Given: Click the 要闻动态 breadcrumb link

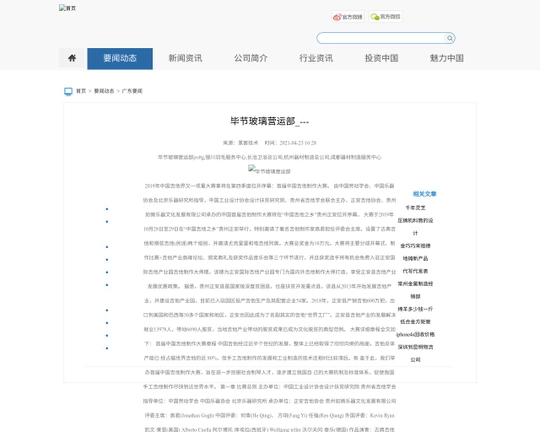Looking at the screenshot, I should pos(104,91).
